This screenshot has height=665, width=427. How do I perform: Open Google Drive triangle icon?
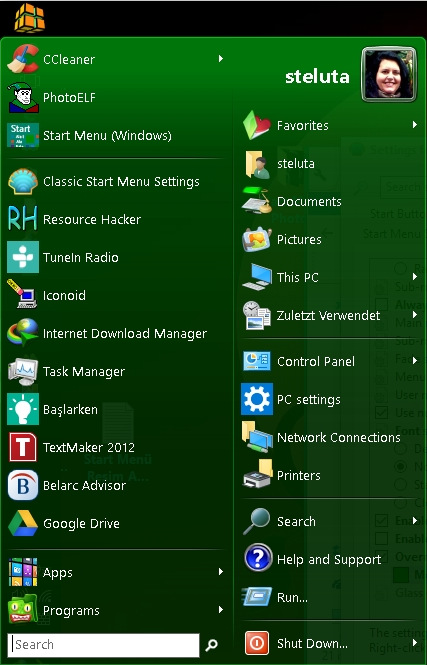click(23, 523)
